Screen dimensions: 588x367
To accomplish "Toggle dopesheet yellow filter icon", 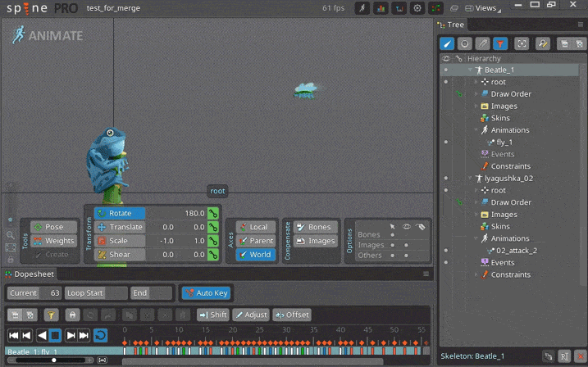I will click(x=51, y=315).
